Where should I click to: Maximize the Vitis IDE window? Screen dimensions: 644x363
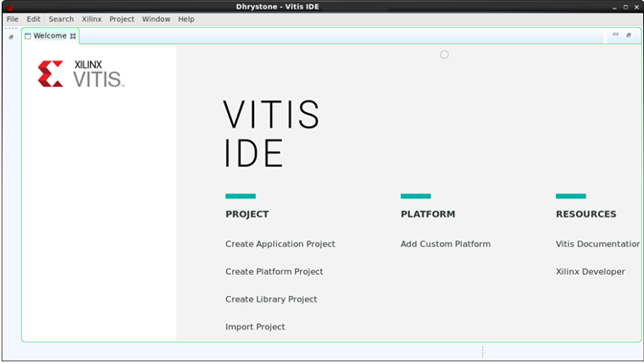[x=626, y=7]
